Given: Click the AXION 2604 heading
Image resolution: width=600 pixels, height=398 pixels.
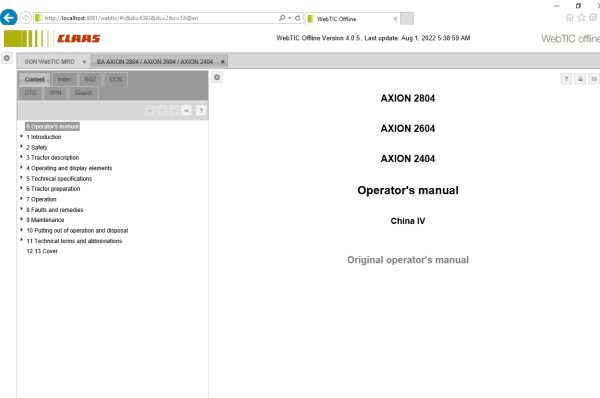Looking at the screenshot, I should [408, 129].
